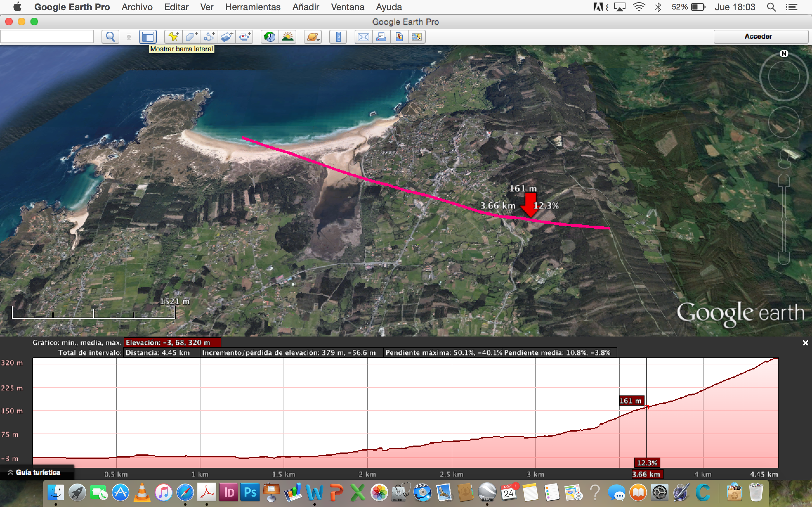Viewport: 812px width, 507px height.
Task: Click View in Google Maps icon
Action: pyautogui.click(x=399, y=36)
